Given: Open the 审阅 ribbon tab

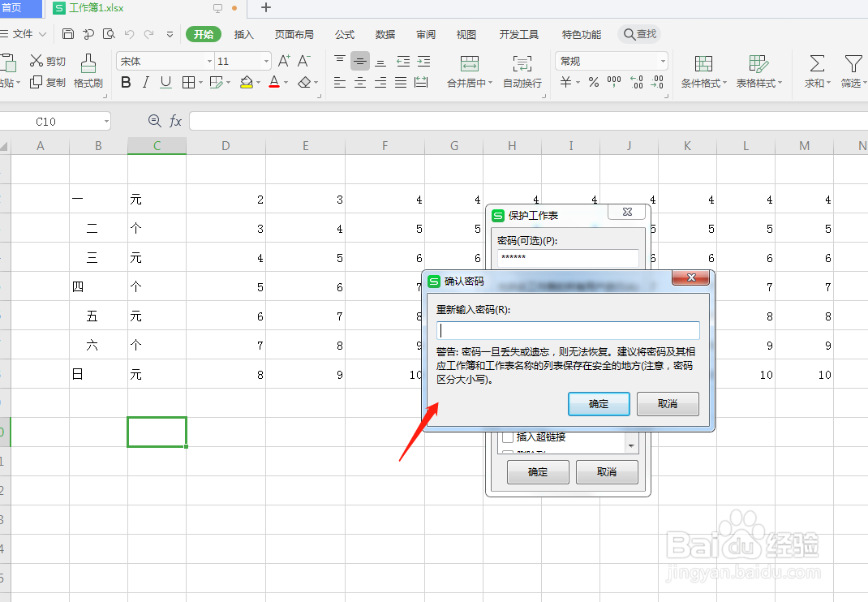Looking at the screenshot, I should pyautogui.click(x=425, y=34).
